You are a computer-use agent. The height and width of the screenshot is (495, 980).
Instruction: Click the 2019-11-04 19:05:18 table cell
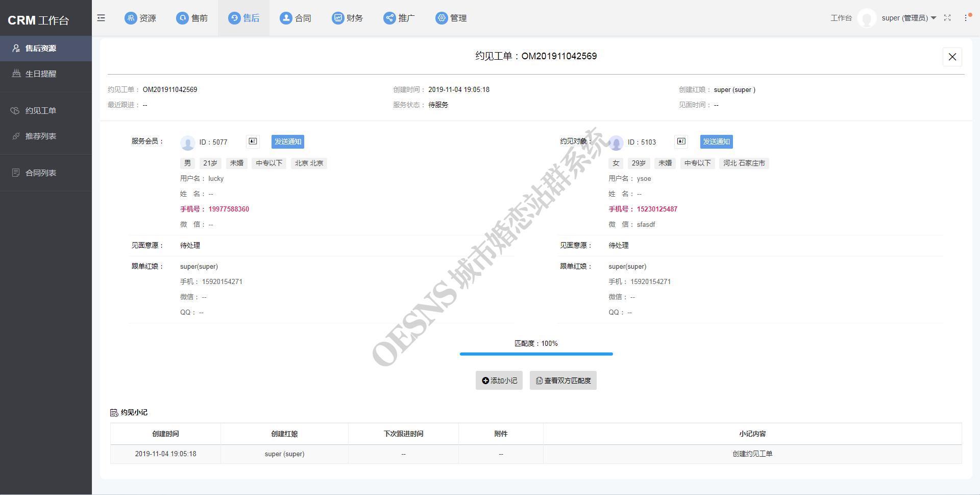point(165,454)
